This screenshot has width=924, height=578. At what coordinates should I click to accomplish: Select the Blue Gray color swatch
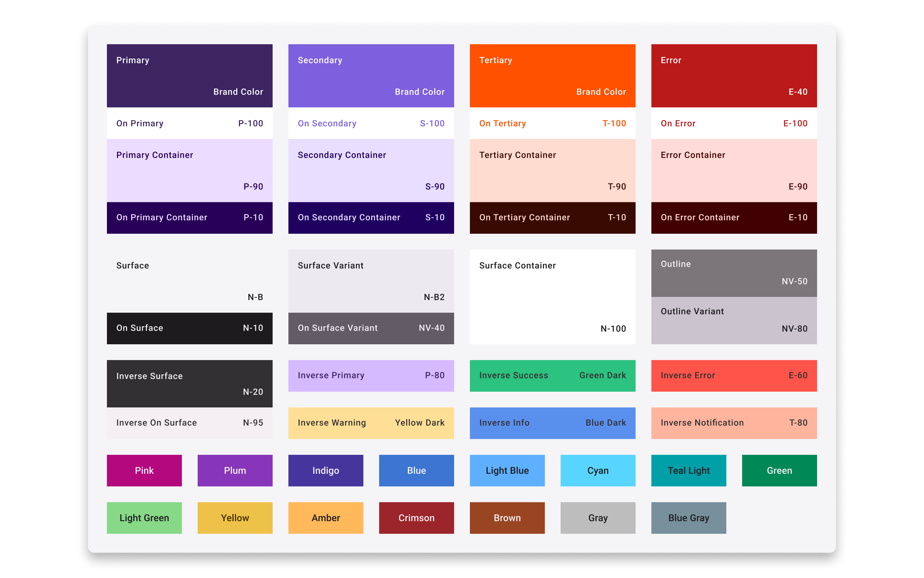tap(688, 518)
